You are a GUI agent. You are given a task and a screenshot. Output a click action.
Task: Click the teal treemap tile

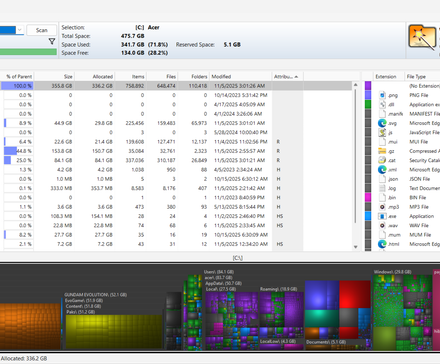322,318
